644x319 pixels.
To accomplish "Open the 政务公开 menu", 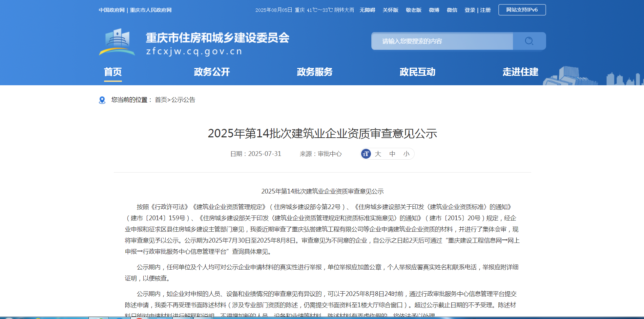I will coord(212,72).
